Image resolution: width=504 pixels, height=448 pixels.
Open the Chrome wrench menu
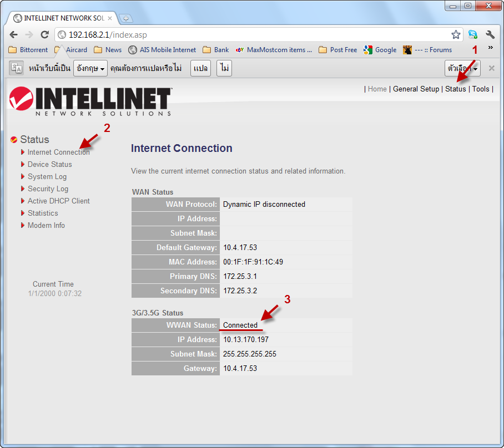coord(490,34)
